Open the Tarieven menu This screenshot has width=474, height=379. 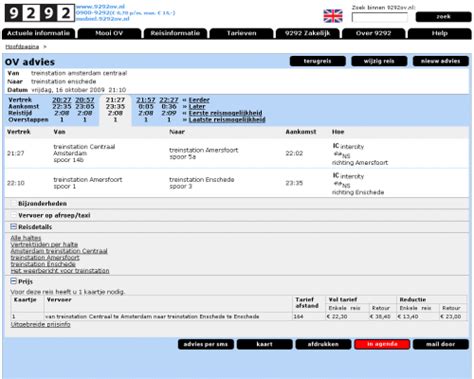tap(241, 33)
